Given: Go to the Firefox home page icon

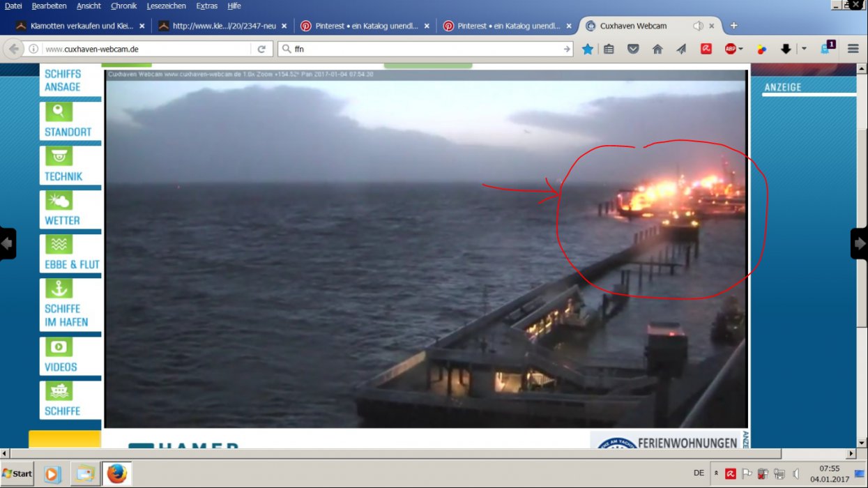Looking at the screenshot, I should 657,49.
